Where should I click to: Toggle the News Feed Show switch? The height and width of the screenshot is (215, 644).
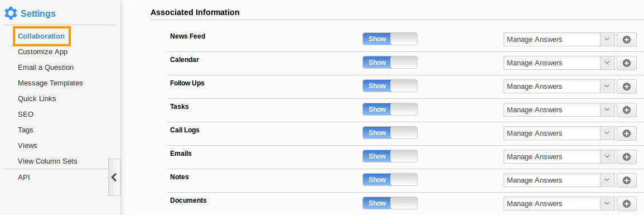click(x=390, y=39)
